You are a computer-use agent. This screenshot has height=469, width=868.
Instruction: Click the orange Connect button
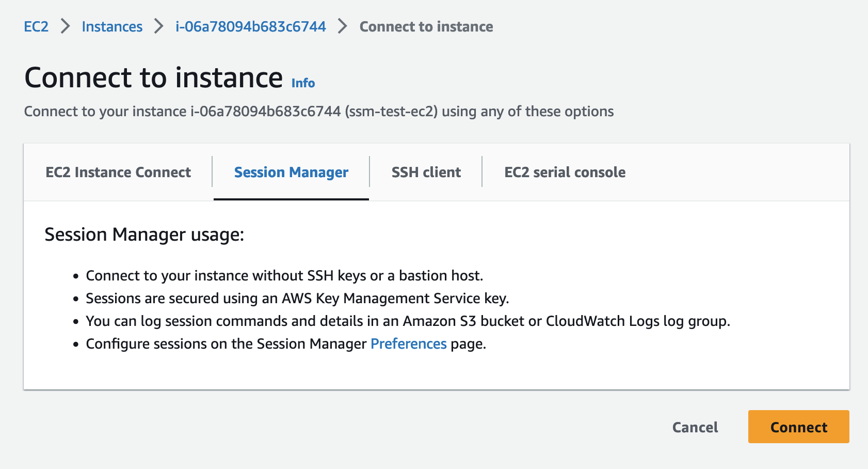(x=798, y=427)
